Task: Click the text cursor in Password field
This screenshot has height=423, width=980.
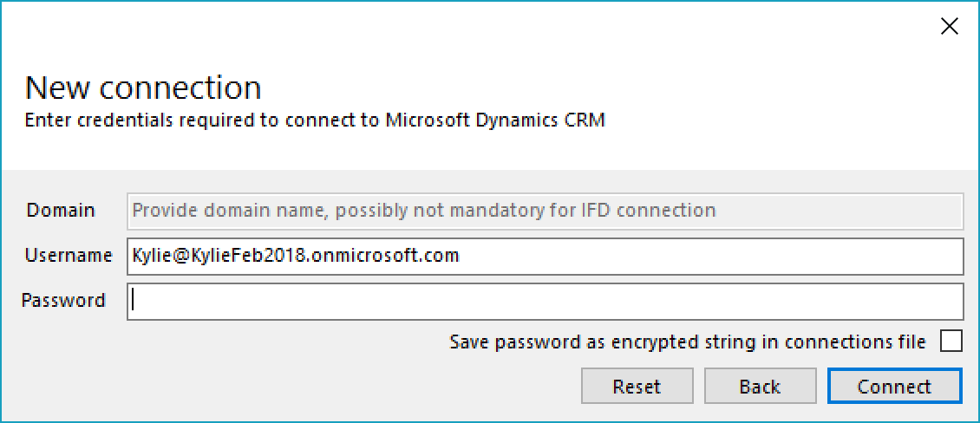Action: (x=133, y=301)
